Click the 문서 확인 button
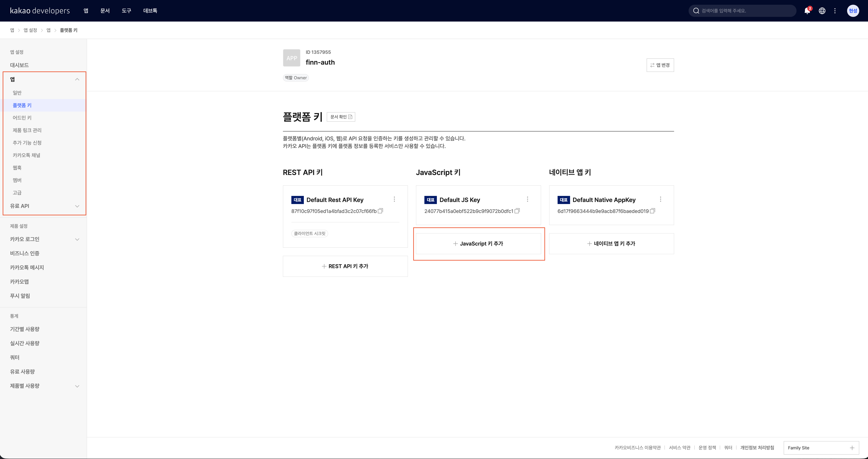Viewport: 868px width, 459px height. click(341, 117)
